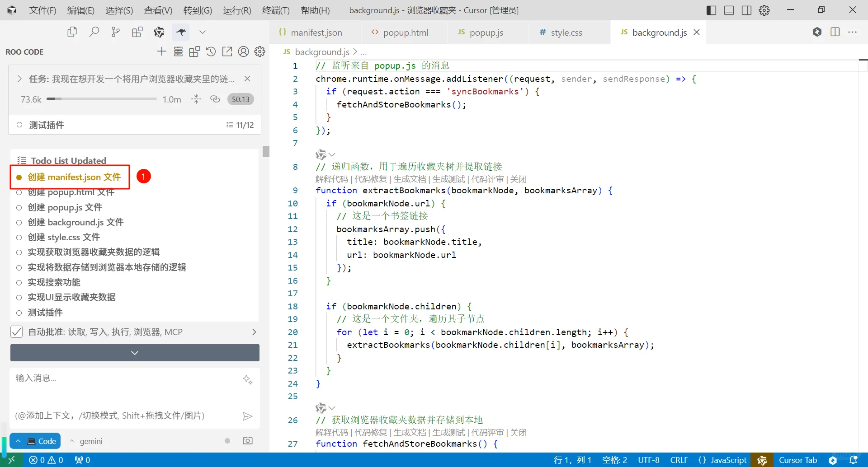Screen dimensions: 868x467
Task: Start a new Roo Code task
Action: [161, 51]
